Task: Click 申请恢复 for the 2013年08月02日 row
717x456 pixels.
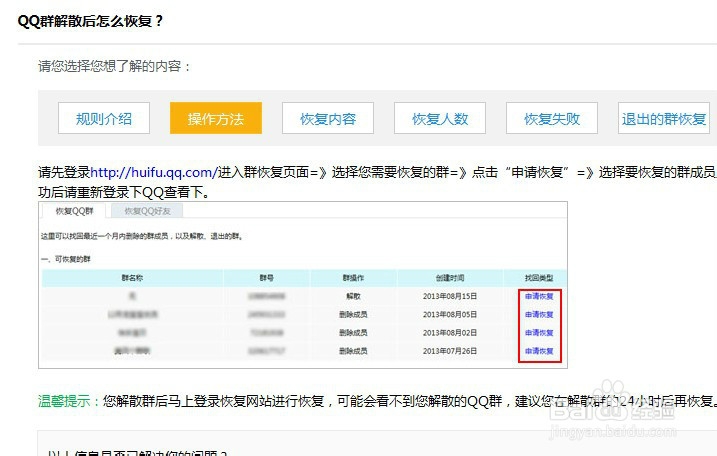Action: point(539,333)
